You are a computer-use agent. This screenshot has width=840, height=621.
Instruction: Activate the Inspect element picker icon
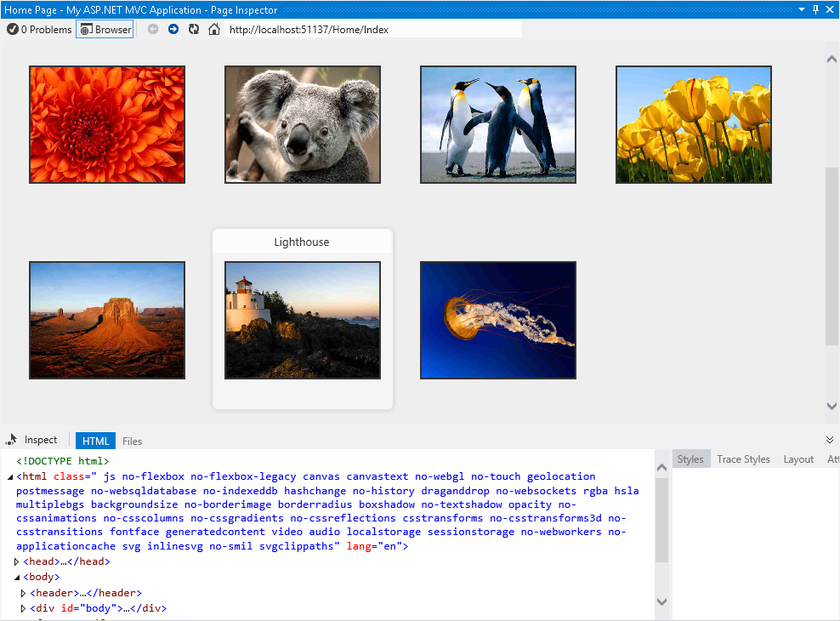tap(12, 439)
